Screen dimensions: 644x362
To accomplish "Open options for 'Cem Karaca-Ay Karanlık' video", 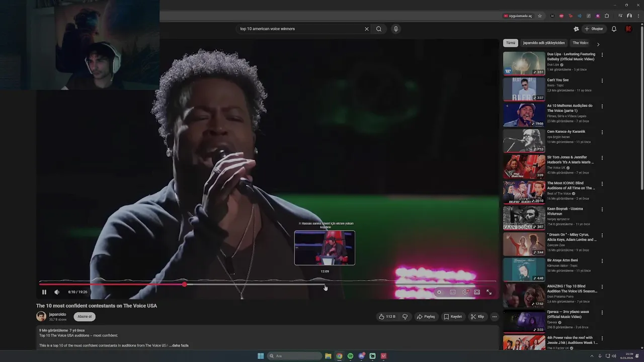I will click(602, 132).
